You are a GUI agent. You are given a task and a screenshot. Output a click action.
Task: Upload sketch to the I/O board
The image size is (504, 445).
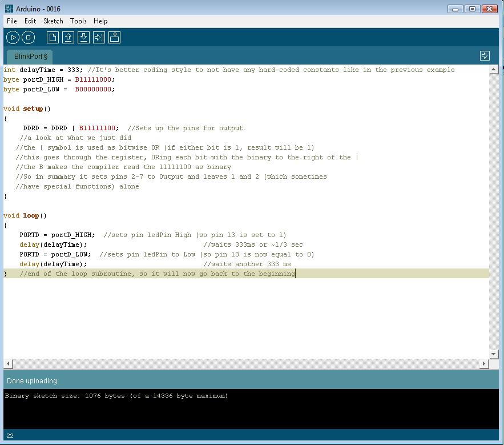tap(99, 38)
